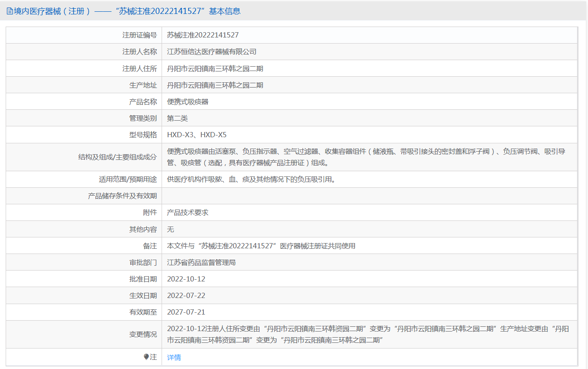Click the 注册人住所 address value
The width and height of the screenshot is (588, 369).
215,68
